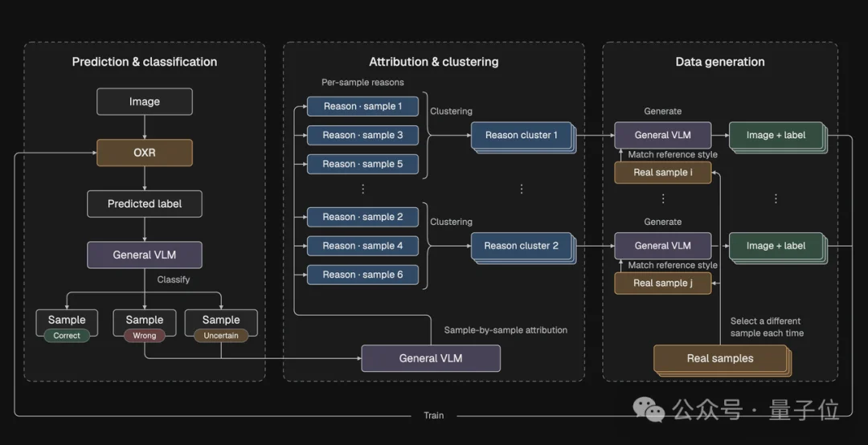Select the Real sample j box
Screen dimensions: 868x445
pos(662,284)
